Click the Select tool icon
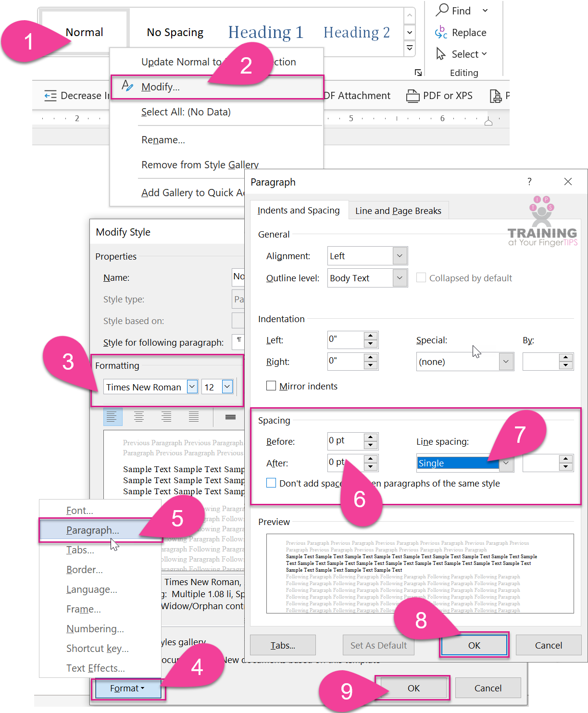Image resolution: width=588 pixels, height=713 pixels. click(440, 54)
